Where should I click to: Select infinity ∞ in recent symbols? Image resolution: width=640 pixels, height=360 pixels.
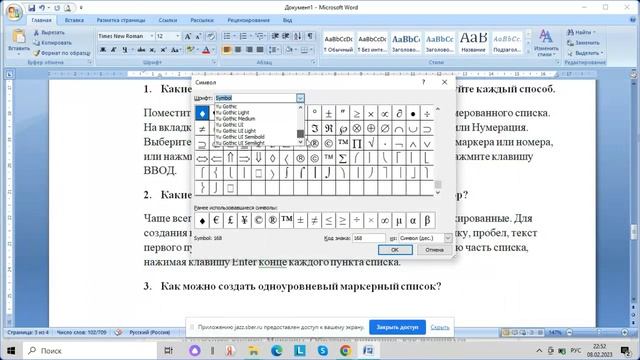(384, 220)
